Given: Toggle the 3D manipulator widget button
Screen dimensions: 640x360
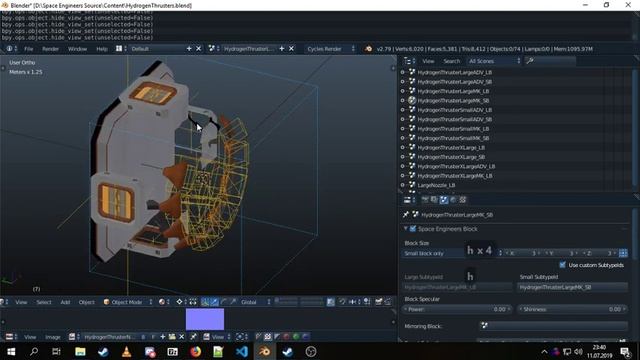Looking at the screenshot, I should click(x=205, y=302).
